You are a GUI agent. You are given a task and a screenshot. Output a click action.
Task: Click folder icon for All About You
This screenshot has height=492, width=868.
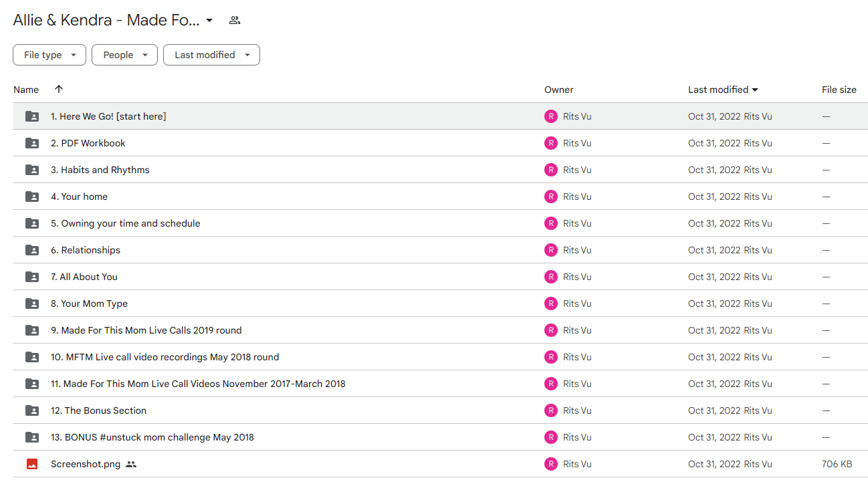click(32, 277)
